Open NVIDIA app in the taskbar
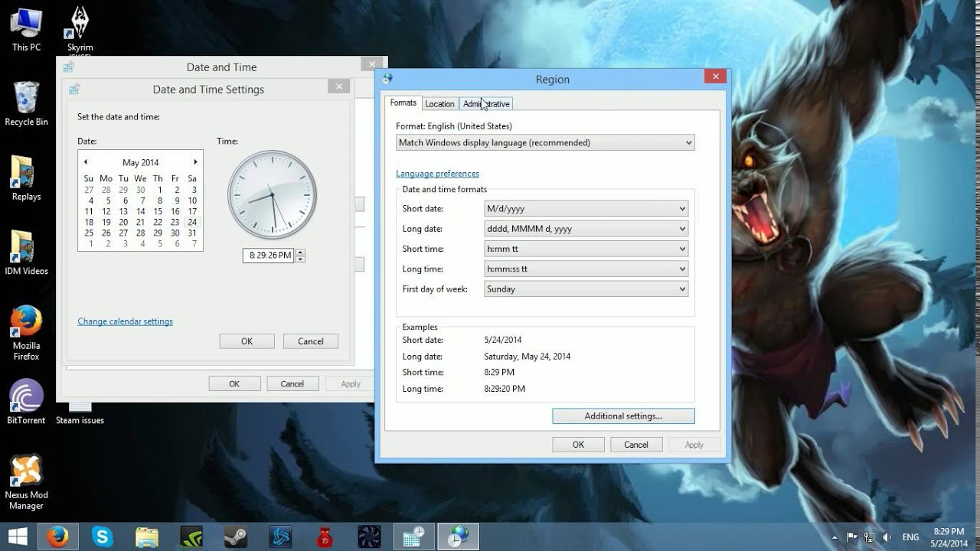 tap(191, 537)
